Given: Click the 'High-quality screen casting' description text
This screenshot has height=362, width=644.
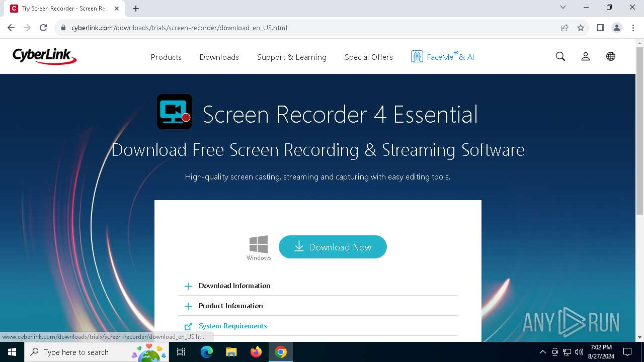Looking at the screenshot, I should point(317,177).
